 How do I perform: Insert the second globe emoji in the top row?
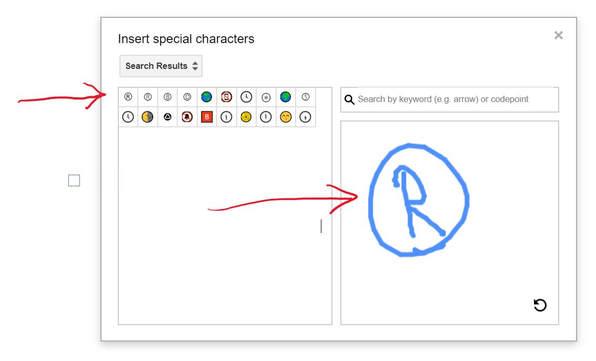click(285, 97)
